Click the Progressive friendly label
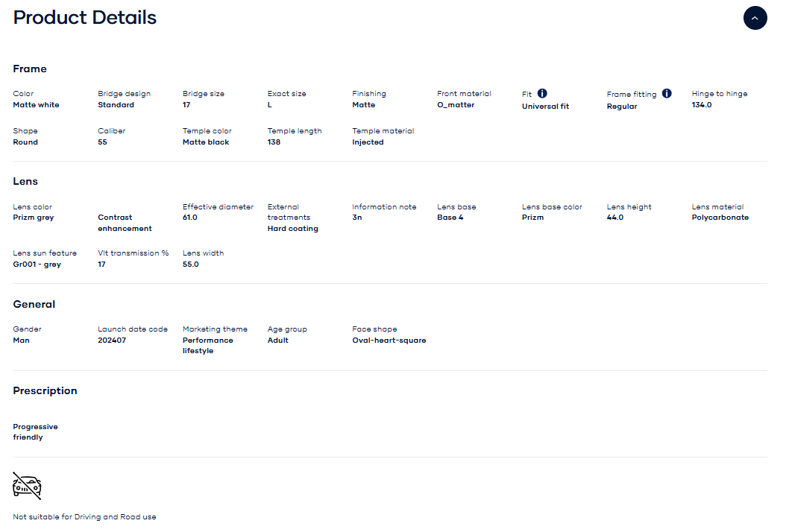The image size is (789, 532). [x=35, y=432]
